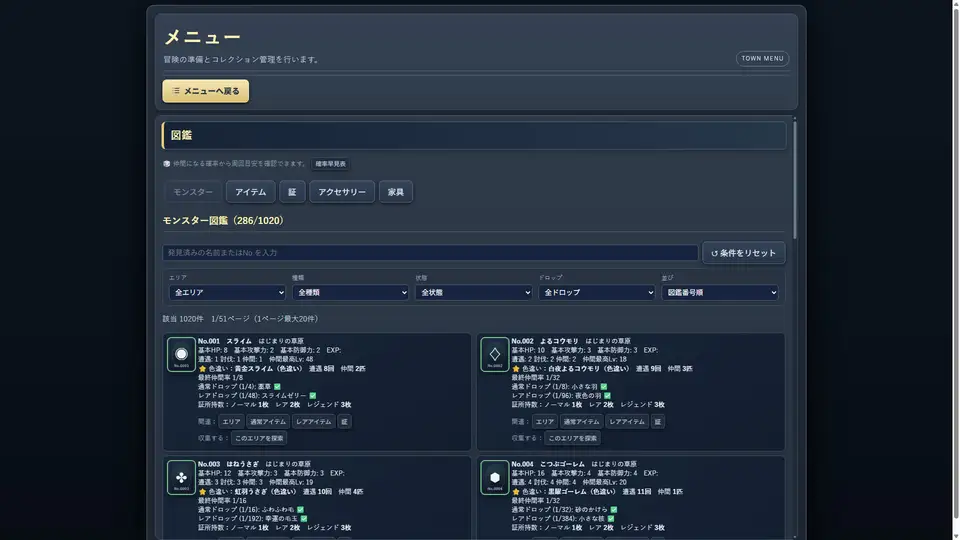
Task: Open the 状態 filter dropdown
Action: [x=473, y=293]
